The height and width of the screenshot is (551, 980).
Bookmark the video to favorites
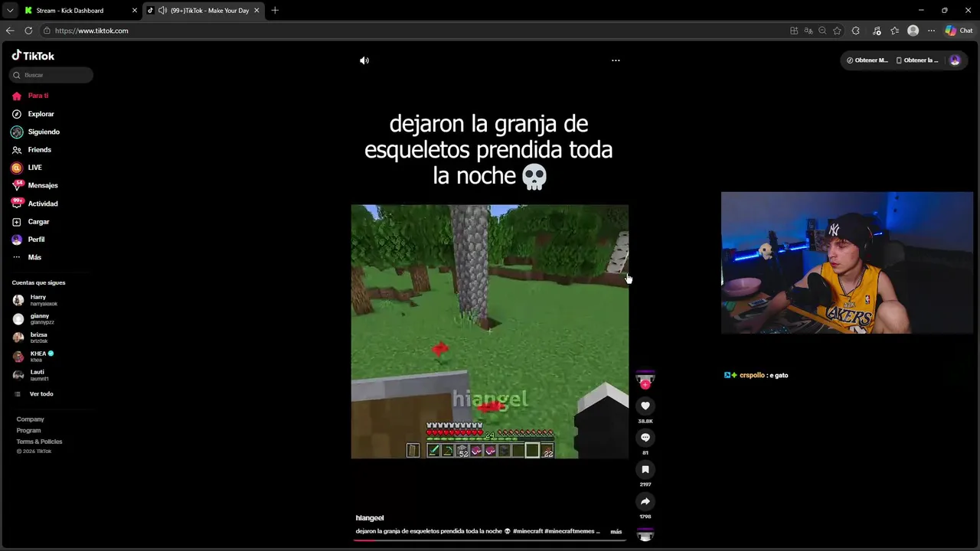tap(645, 470)
